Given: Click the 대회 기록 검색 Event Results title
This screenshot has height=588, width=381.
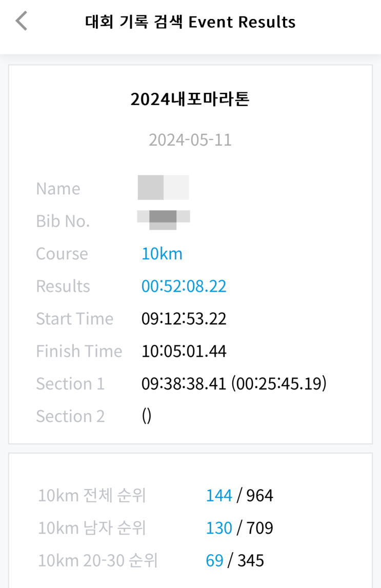Looking at the screenshot, I should click(190, 23).
